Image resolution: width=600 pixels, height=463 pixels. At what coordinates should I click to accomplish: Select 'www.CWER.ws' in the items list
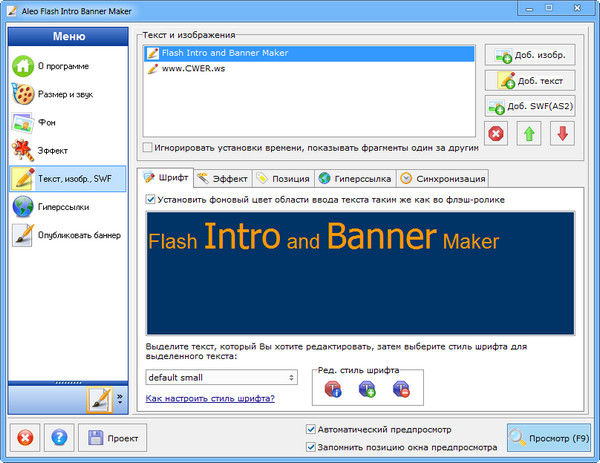(195, 70)
